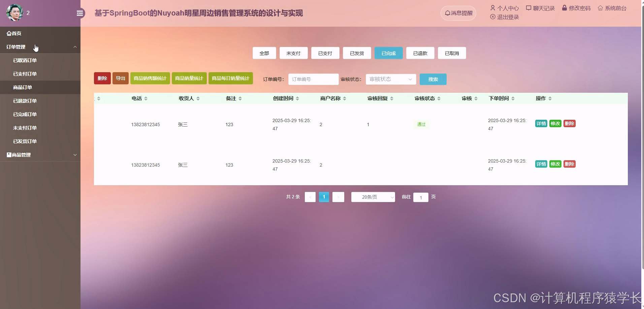Click the 详情 button on the first order
Image resolution: width=644 pixels, height=309 pixels.
tap(541, 123)
